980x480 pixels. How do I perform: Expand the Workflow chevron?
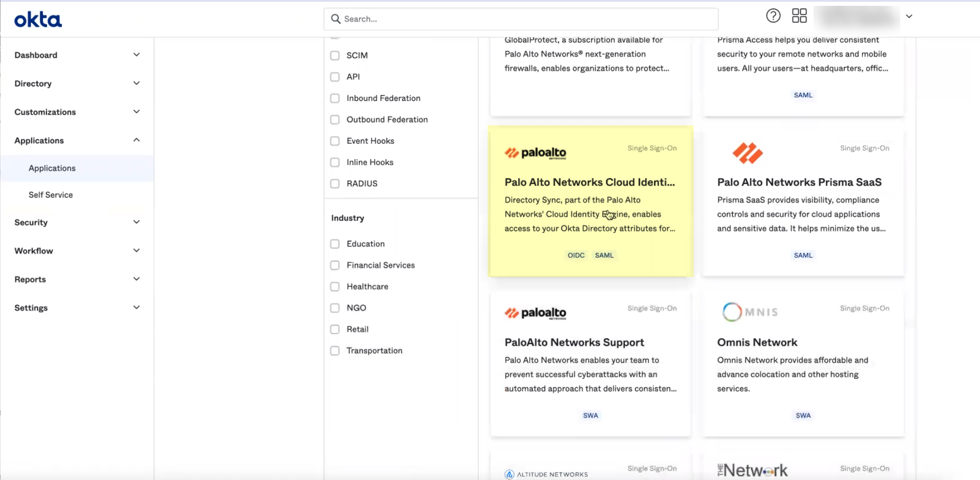(136, 251)
